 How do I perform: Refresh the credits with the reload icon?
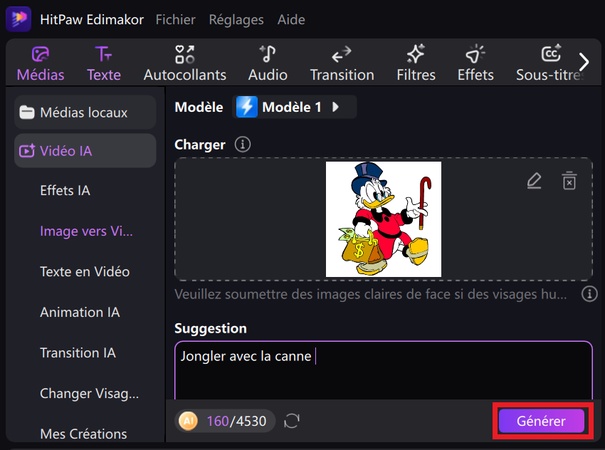pyautogui.click(x=292, y=421)
